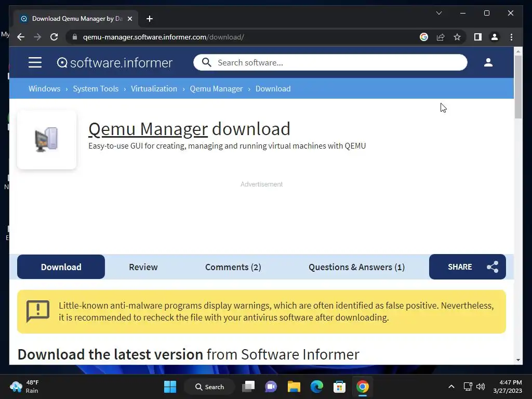Click the Qemu Manager app icon thumbnail
Image resolution: width=532 pixels, height=399 pixels.
pos(47,139)
